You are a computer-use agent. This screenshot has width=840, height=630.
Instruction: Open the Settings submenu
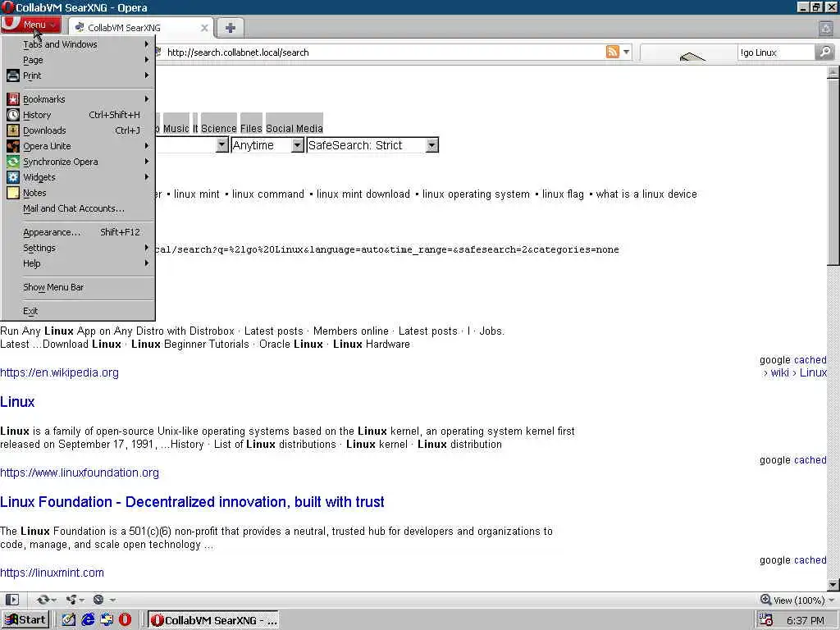78,248
